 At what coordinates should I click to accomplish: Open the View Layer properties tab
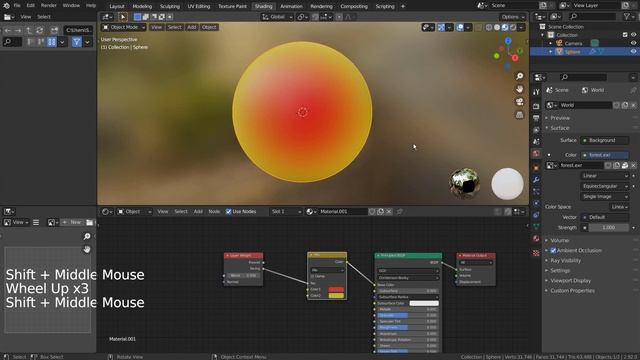click(536, 130)
